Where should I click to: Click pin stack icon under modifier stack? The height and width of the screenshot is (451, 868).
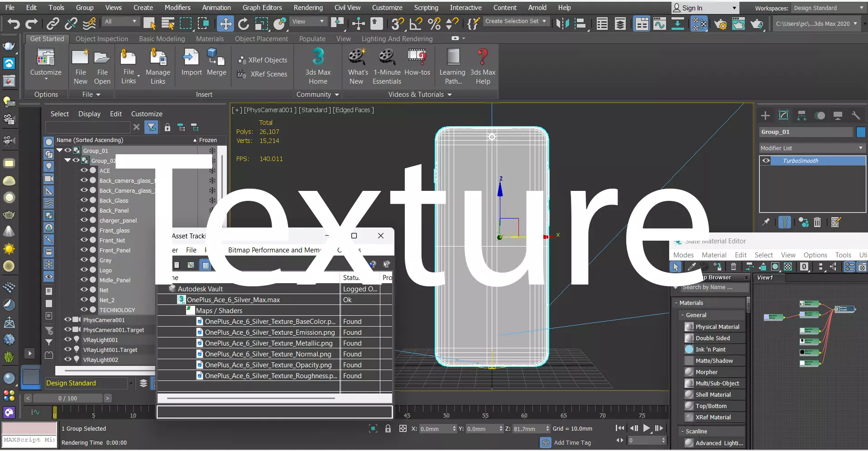[x=766, y=222]
